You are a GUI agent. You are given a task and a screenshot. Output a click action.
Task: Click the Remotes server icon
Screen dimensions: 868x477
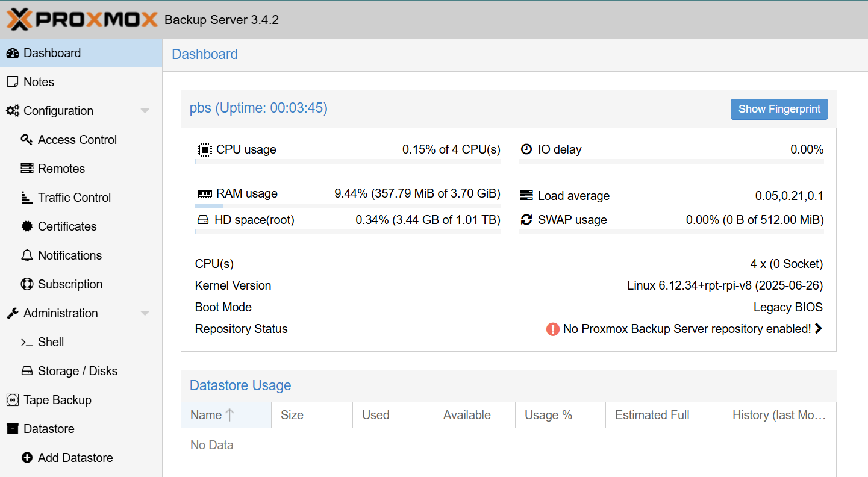click(x=27, y=169)
